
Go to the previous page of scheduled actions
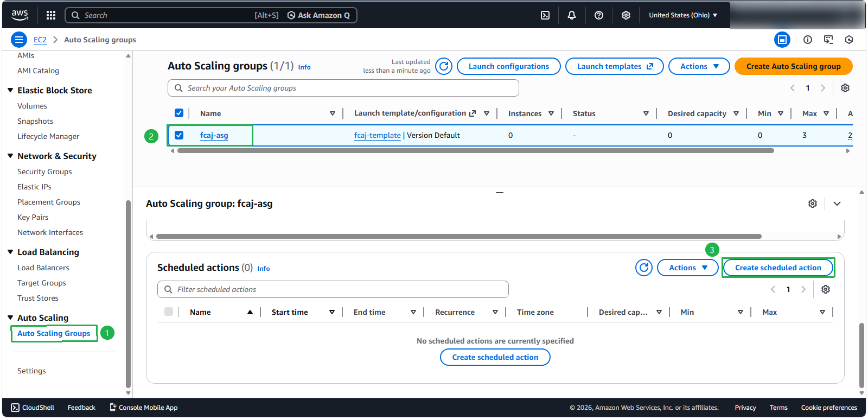point(773,289)
